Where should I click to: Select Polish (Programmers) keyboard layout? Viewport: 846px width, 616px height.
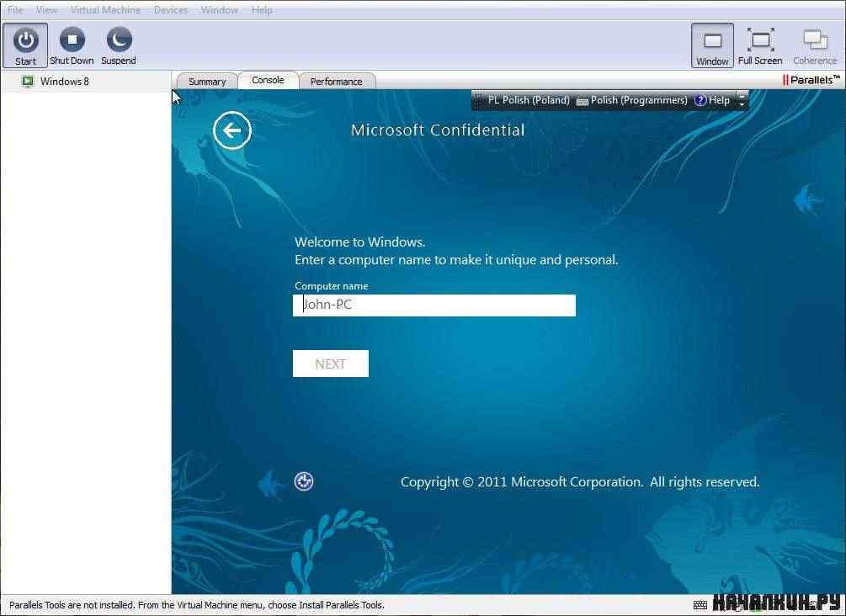coord(632,100)
